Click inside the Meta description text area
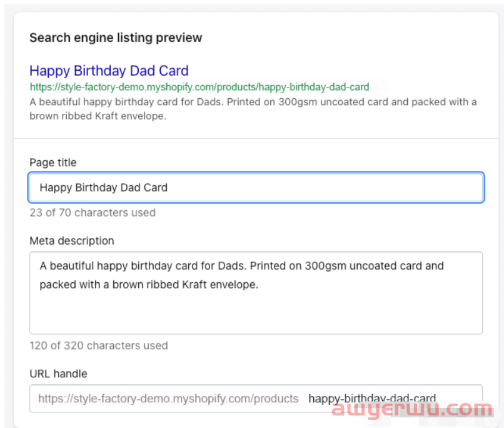Screen dimensions: 504x428 256,293
